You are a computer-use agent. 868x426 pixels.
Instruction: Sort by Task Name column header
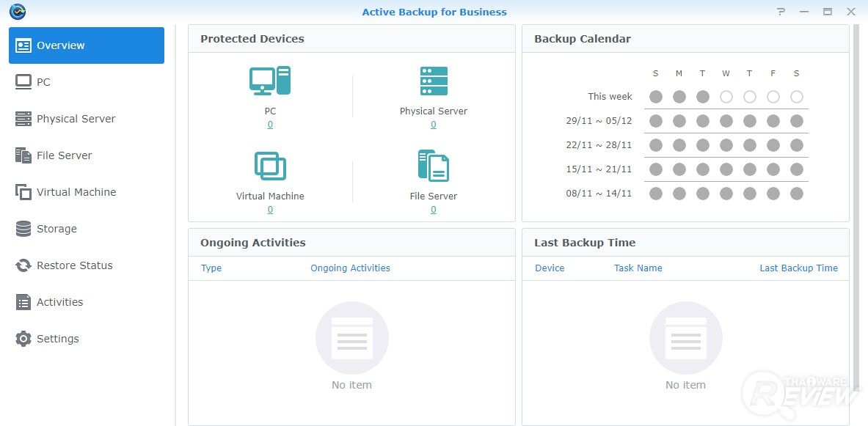click(x=638, y=268)
